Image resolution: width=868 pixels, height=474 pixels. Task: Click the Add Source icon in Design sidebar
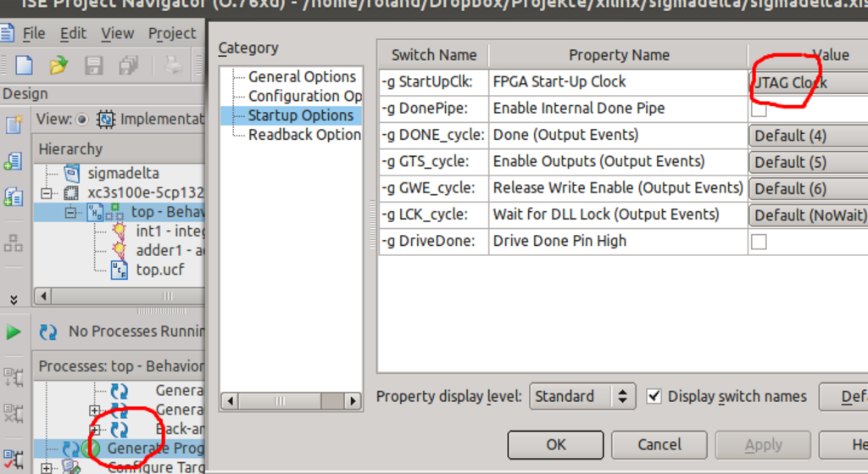[14, 161]
